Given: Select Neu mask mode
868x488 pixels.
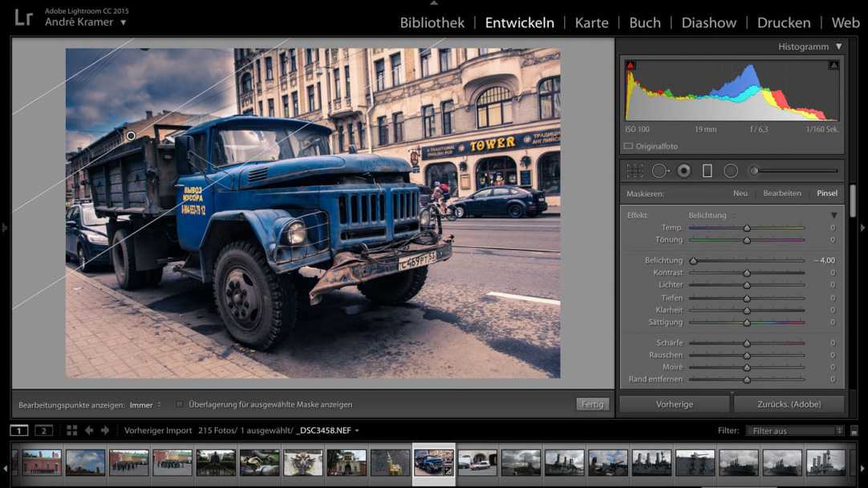Looking at the screenshot, I should pyautogui.click(x=740, y=193).
